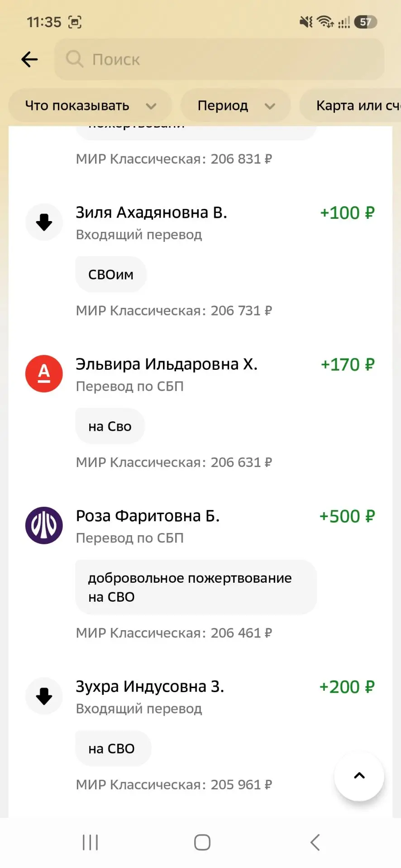Screen dimensions: 401x868
Task: Tap incoming arrow icon next to Зиля Ахадяновна
Action: tap(44, 222)
